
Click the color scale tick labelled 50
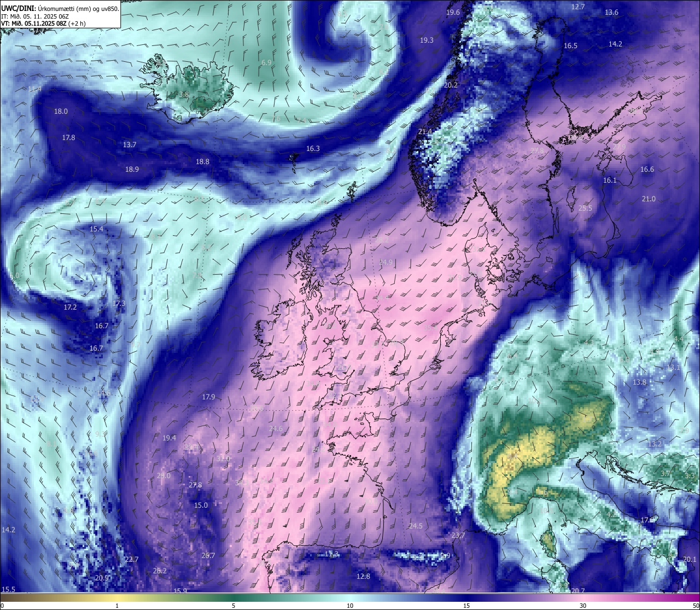pos(695,606)
